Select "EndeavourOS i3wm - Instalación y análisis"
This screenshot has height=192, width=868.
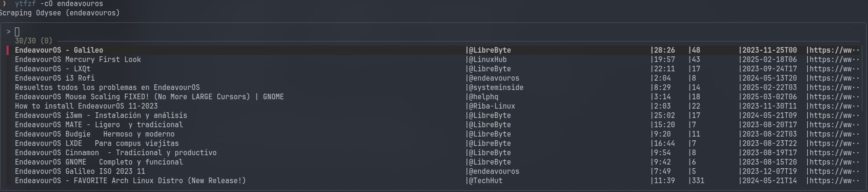[101, 116]
